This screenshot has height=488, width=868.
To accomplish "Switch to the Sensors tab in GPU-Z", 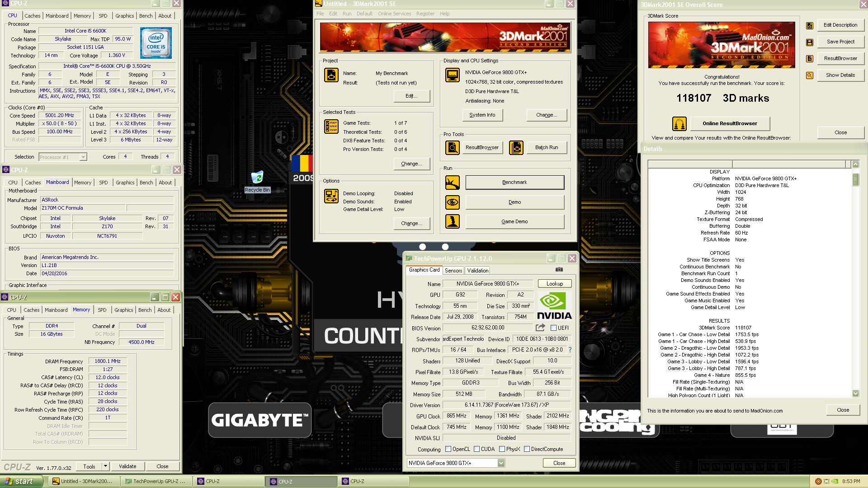I will (x=453, y=271).
